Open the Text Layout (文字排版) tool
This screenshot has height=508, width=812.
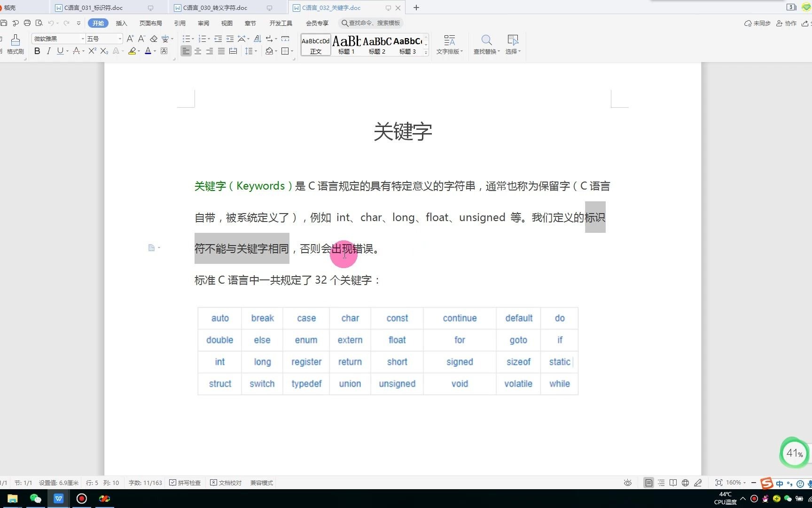450,44
